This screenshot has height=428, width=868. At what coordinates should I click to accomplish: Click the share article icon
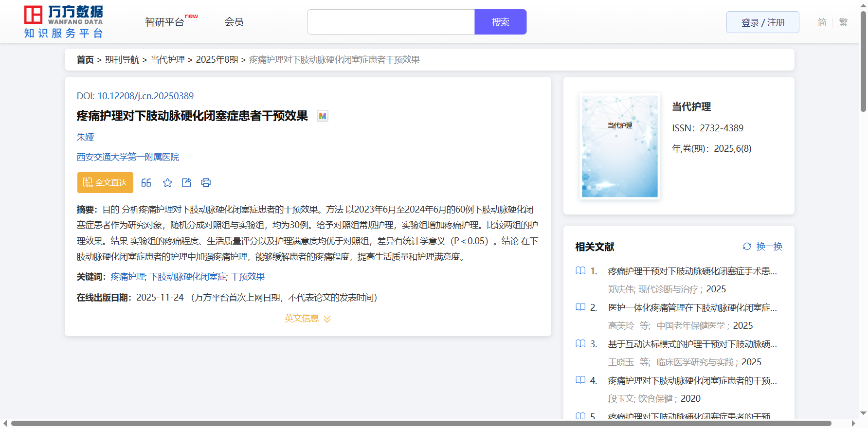pyautogui.click(x=186, y=183)
